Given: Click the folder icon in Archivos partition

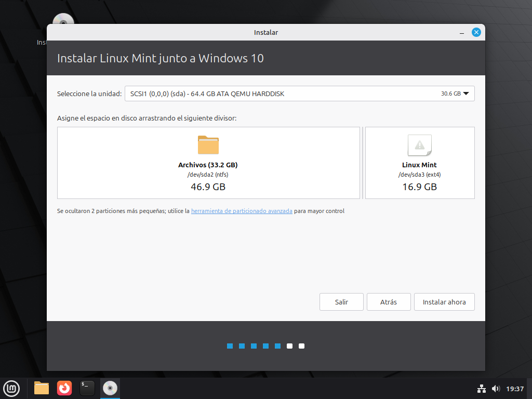Looking at the screenshot, I should (208, 145).
